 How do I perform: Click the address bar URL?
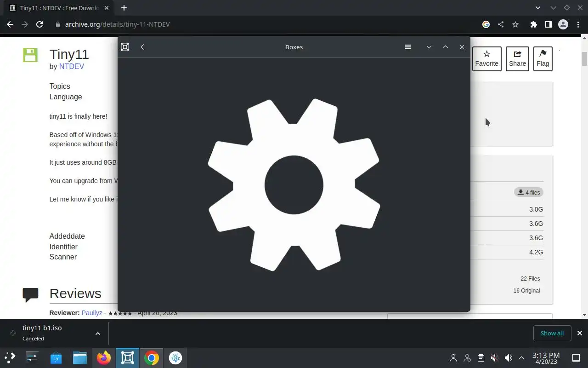pos(117,24)
